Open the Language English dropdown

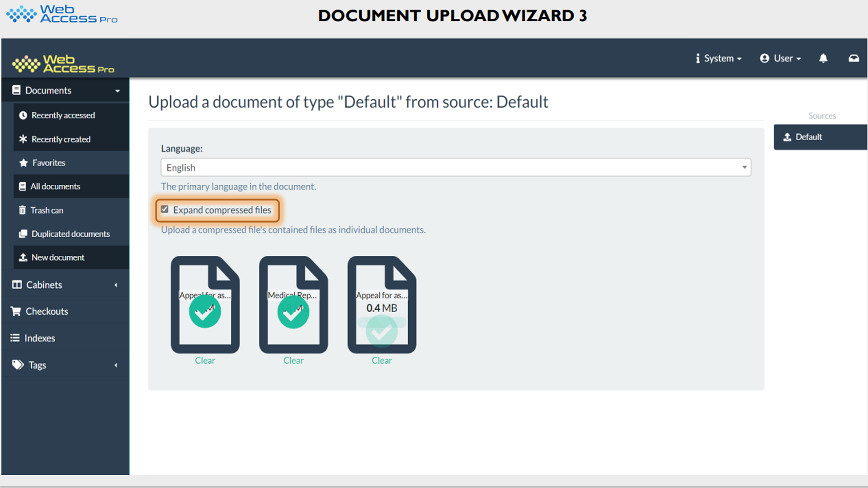456,168
